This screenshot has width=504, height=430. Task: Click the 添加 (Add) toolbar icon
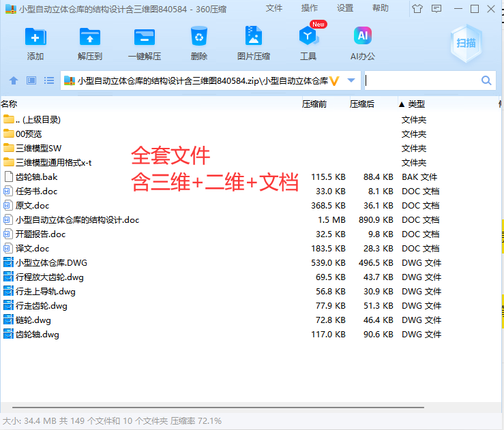pyautogui.click(x=35, y=37)
